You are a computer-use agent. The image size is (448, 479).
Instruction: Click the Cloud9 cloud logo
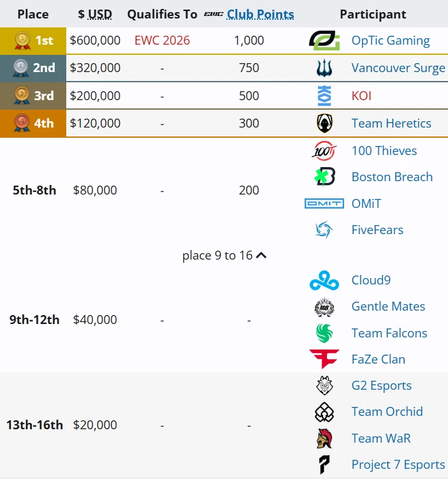pos(324,280)
